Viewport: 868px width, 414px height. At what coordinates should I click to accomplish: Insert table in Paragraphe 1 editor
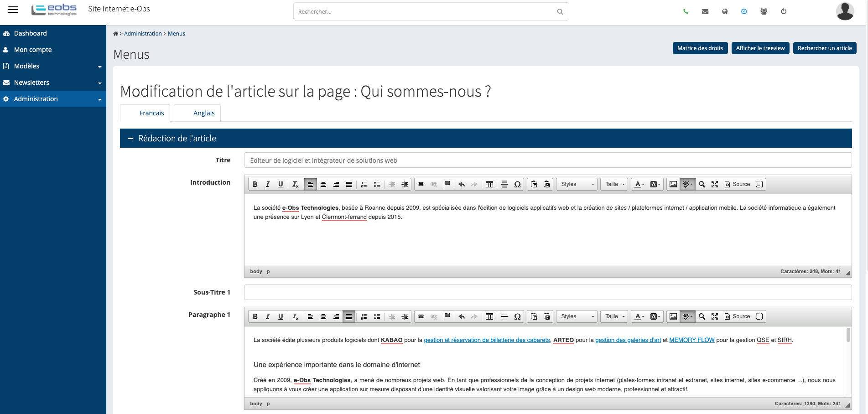(489, 316)
